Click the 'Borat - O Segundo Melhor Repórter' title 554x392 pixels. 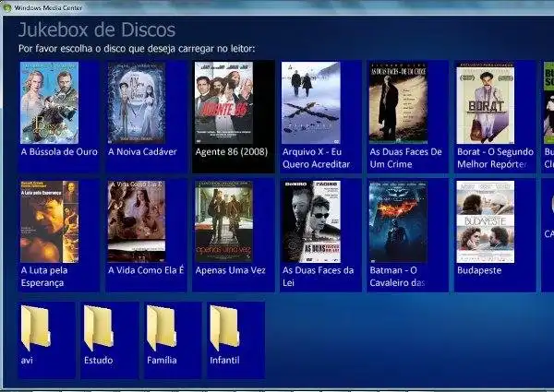(495, 158)
